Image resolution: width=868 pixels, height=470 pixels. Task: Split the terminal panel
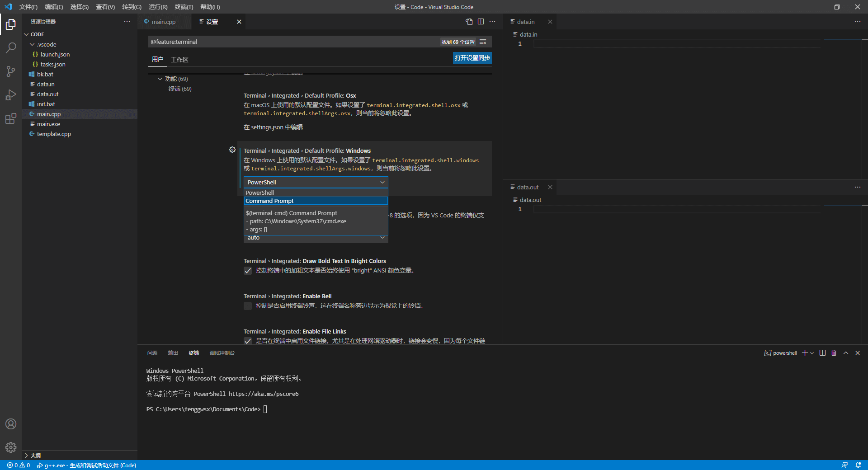click(x=822, y=353)
